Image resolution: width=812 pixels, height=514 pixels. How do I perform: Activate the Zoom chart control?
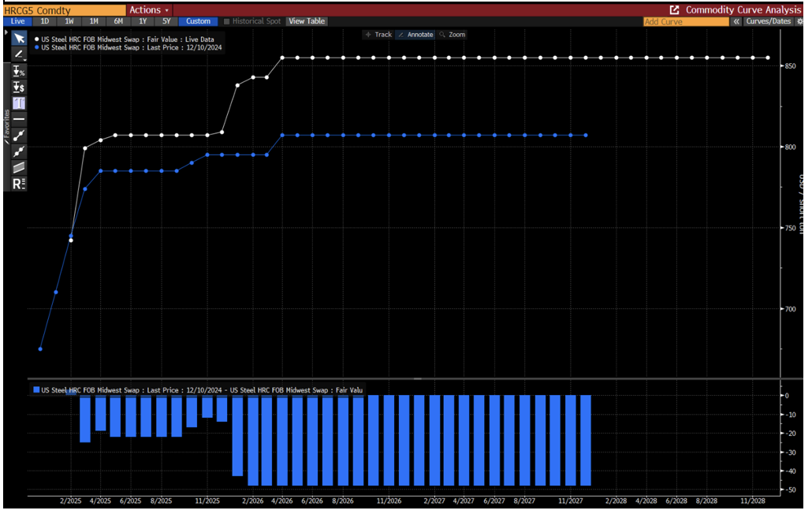453,35
